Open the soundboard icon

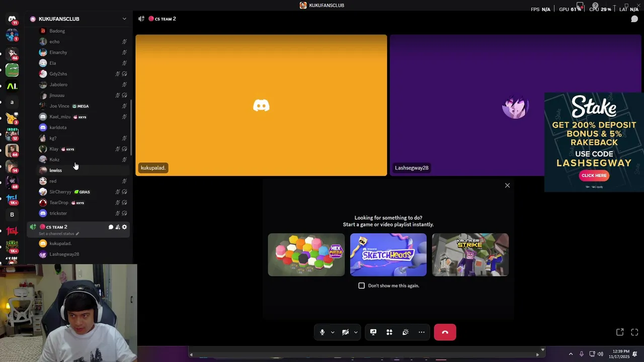tap(406, 332)
